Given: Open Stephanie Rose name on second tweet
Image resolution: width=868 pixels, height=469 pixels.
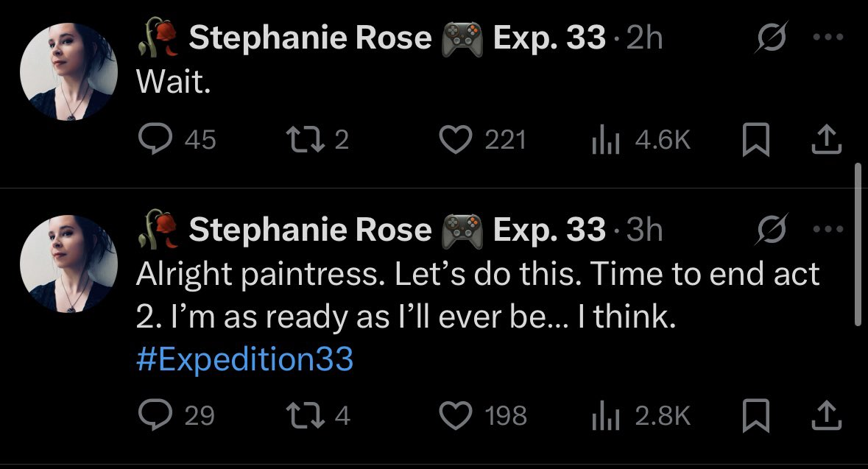Looking at the screenshot, I should click(309, 230).
